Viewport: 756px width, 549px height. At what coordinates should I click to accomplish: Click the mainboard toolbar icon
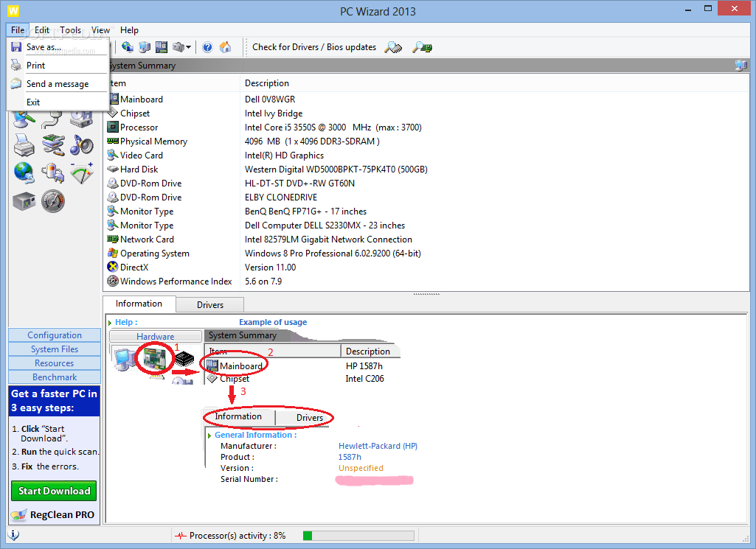(x=161, y=46)
